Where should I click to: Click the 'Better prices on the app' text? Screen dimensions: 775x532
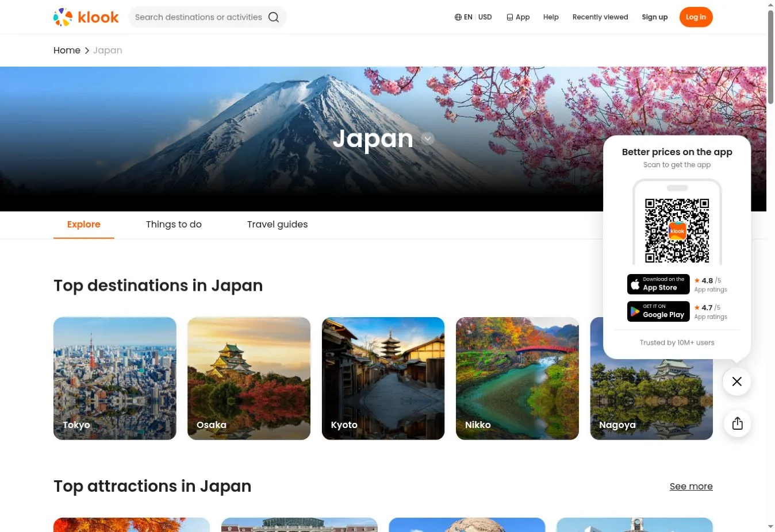pyautogui.click(x=677, y=152)
